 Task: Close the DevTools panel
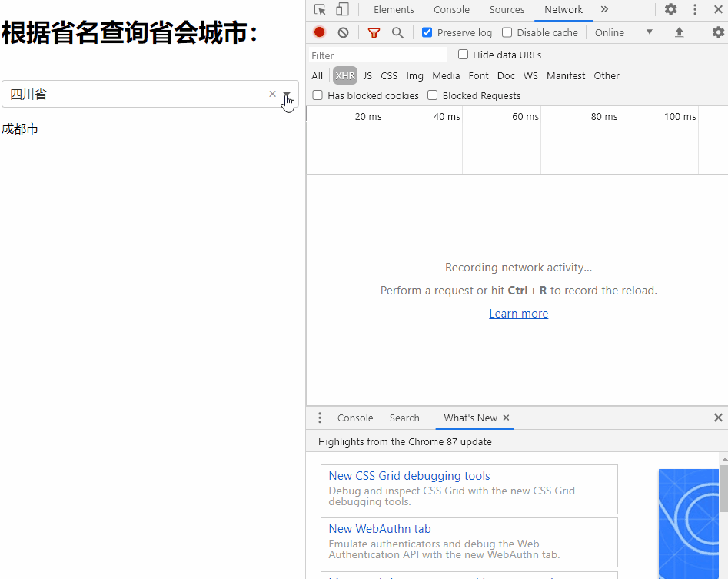[x=718, y=9]
